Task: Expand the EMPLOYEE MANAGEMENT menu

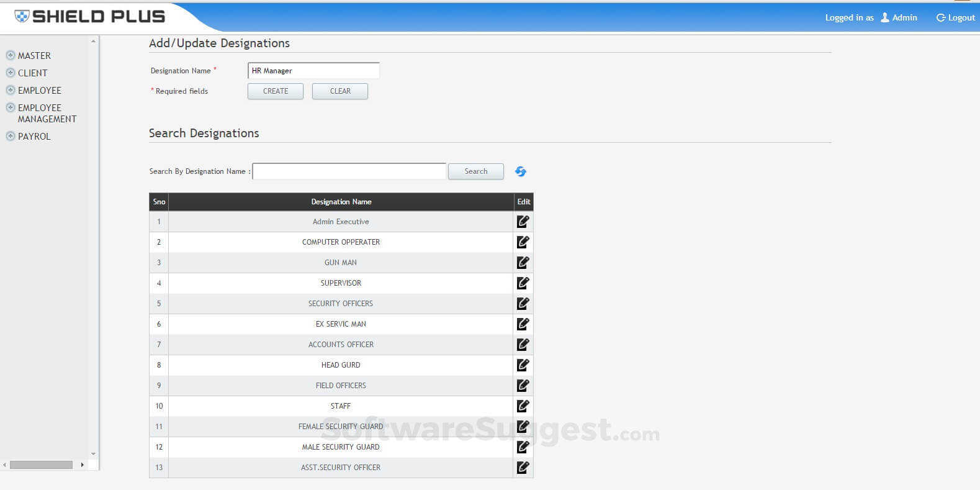Action: (x=11, y=107)
